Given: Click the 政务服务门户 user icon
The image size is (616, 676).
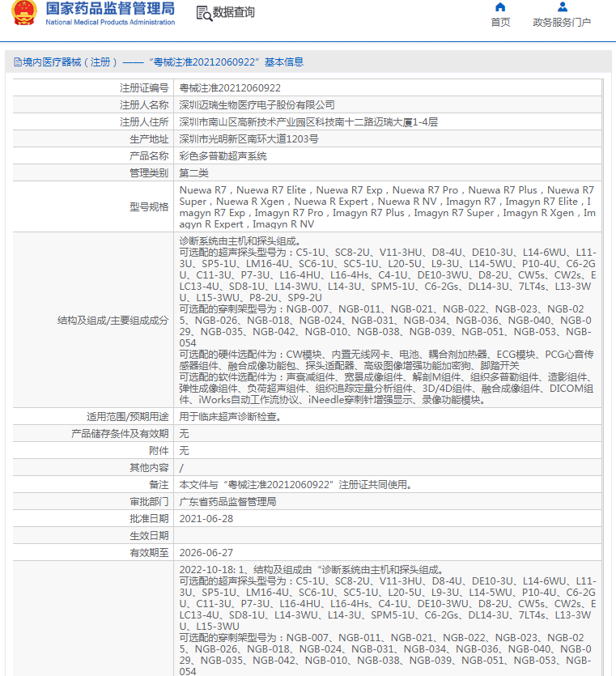Looking at the screenshot, I should (x=562, y=7).
